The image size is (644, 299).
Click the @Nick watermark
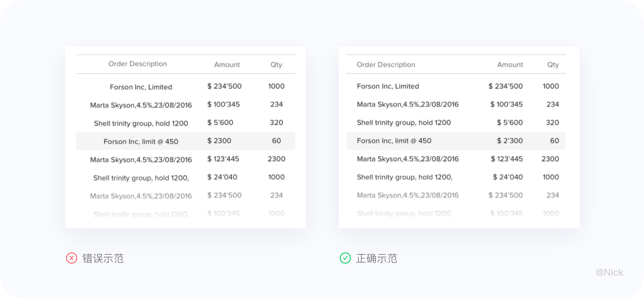pos(609,272)
